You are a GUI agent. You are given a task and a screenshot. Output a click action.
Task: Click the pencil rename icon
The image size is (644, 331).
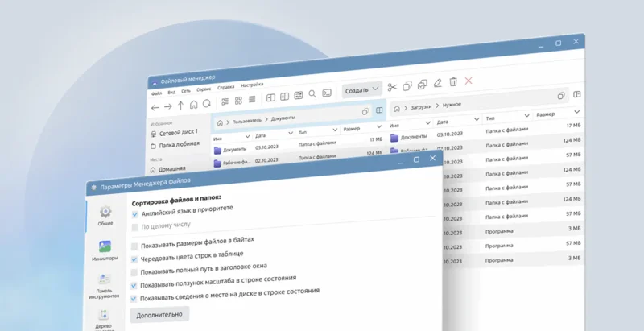pos(438,83)
